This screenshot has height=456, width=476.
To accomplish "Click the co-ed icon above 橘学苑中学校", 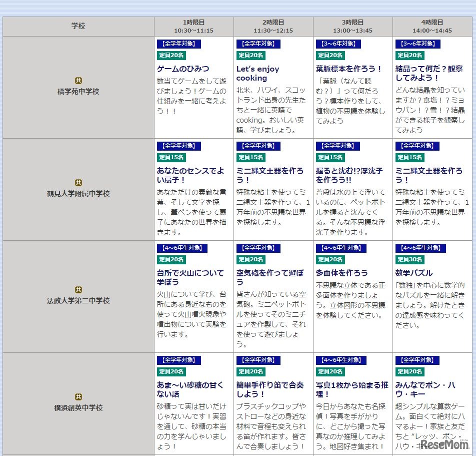I will coord(78,81).
